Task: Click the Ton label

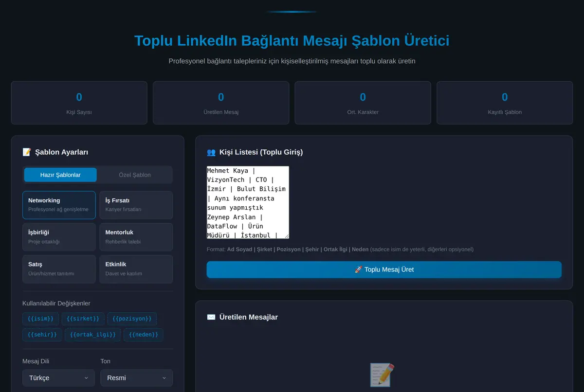Action: [x=106, y=361]
